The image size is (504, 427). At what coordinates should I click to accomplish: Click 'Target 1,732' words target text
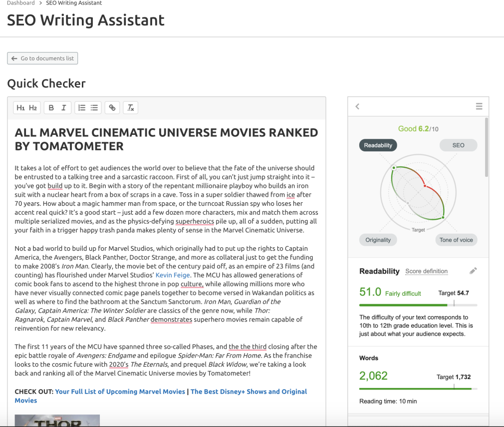[x=454, y=377]
